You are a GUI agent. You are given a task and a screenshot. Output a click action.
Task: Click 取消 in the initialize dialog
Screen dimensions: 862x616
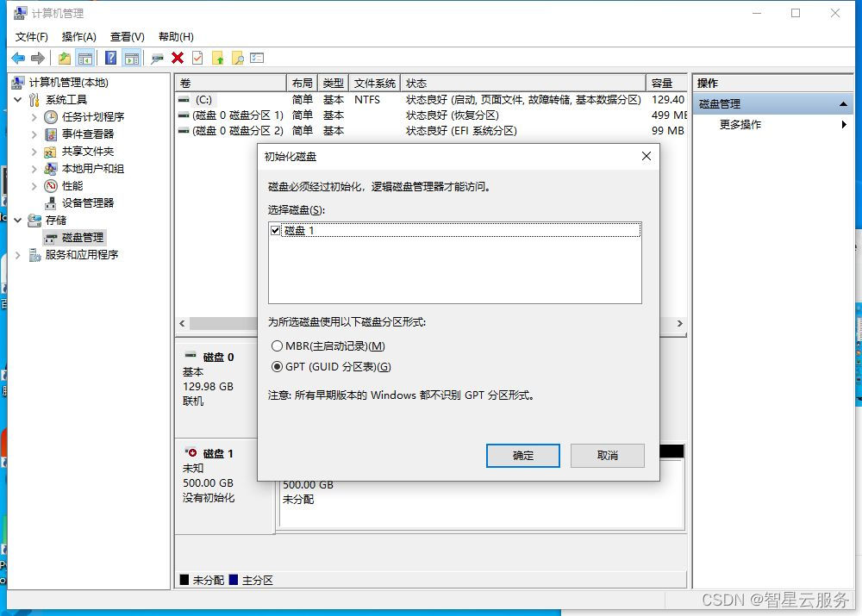tap(608, 456)
